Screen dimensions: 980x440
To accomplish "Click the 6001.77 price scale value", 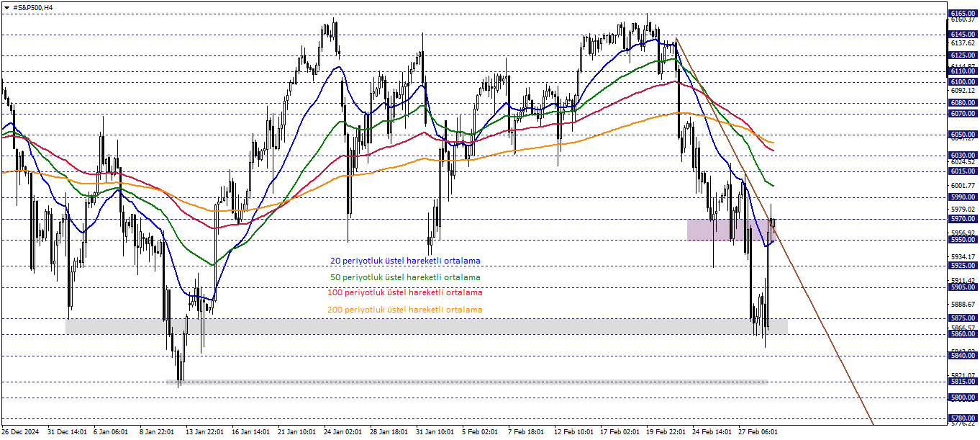I will pos(962,185).
